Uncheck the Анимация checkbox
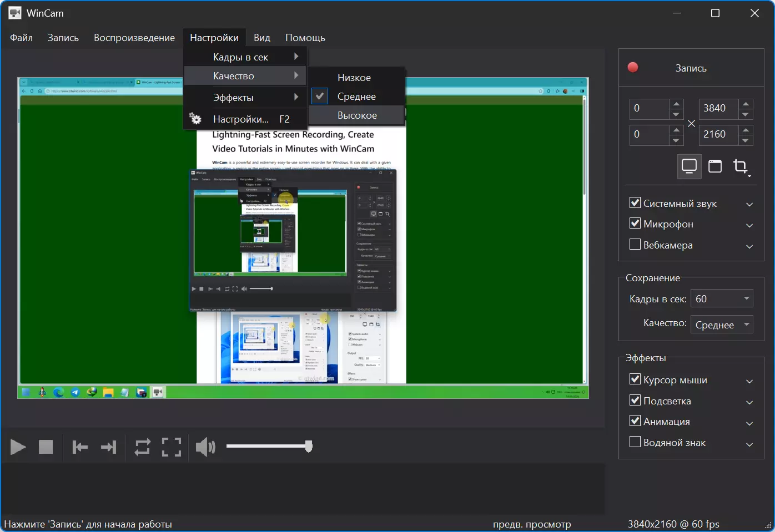Viewport: 775px width, 532px height. point(635,421)
